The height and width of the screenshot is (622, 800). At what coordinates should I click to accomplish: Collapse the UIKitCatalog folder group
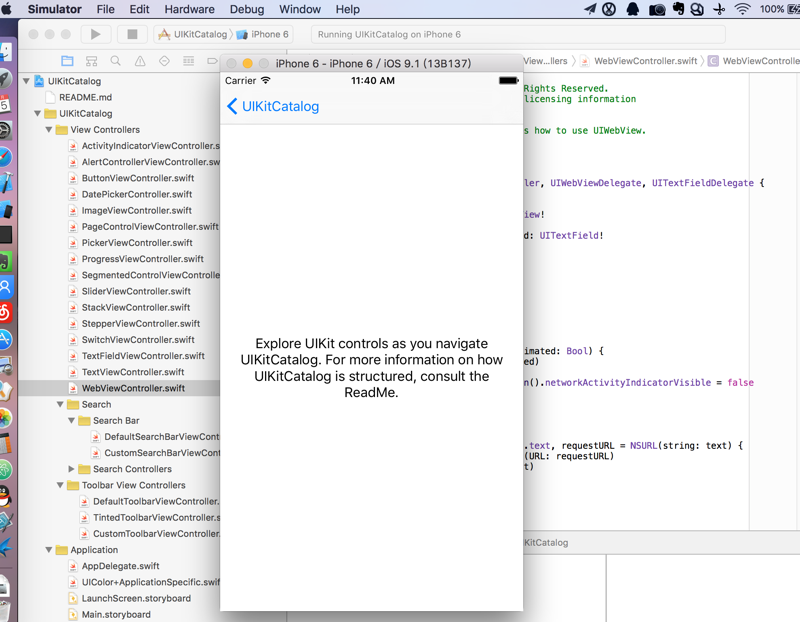tap(37, 113)
